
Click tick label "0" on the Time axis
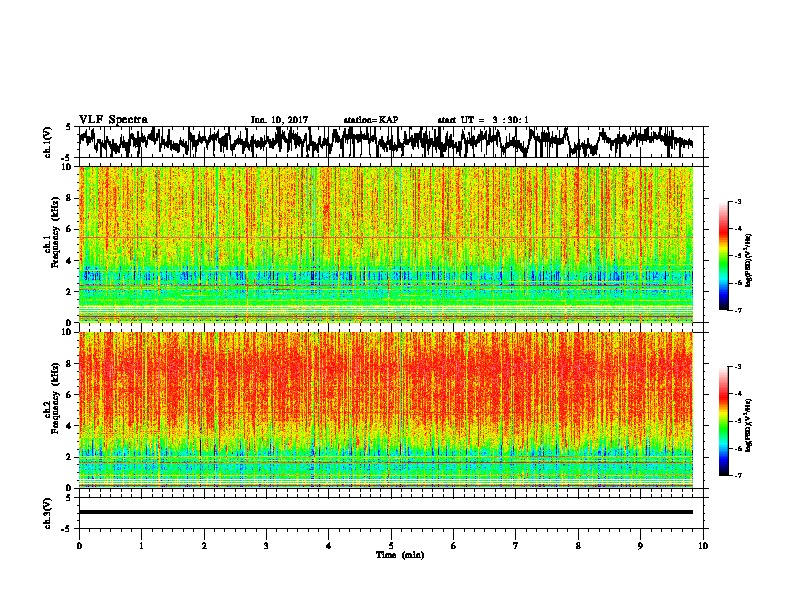coord(79,546)
